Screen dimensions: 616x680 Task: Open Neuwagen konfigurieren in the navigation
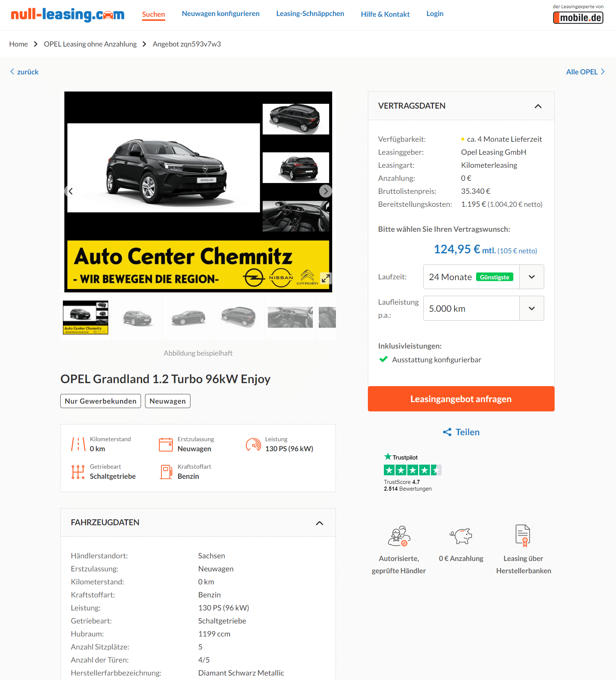(221, 14)
